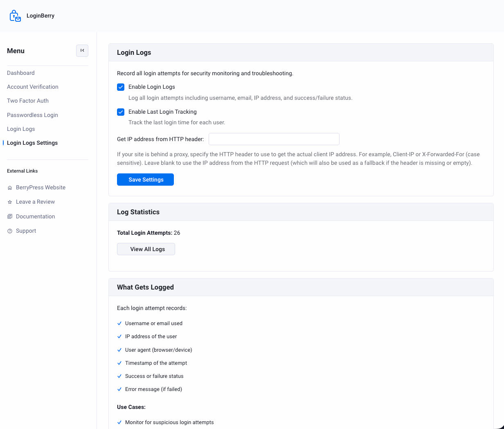
Task: Click the 'Error message (if failed)' item
Action: coord(153,389)
